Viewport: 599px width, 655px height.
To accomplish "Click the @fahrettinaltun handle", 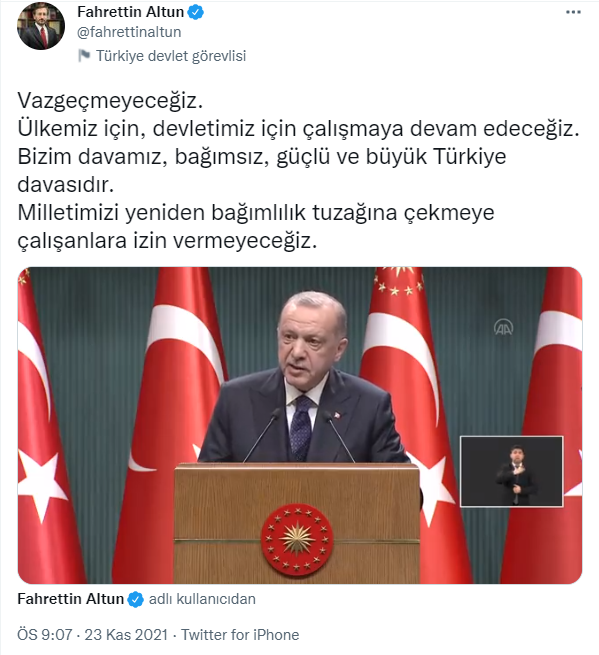I will [x=129, y=32].
